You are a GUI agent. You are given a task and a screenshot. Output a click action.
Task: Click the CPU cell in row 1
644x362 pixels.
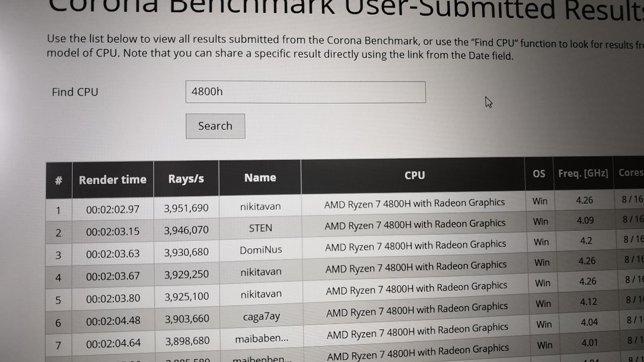point(415,204)
